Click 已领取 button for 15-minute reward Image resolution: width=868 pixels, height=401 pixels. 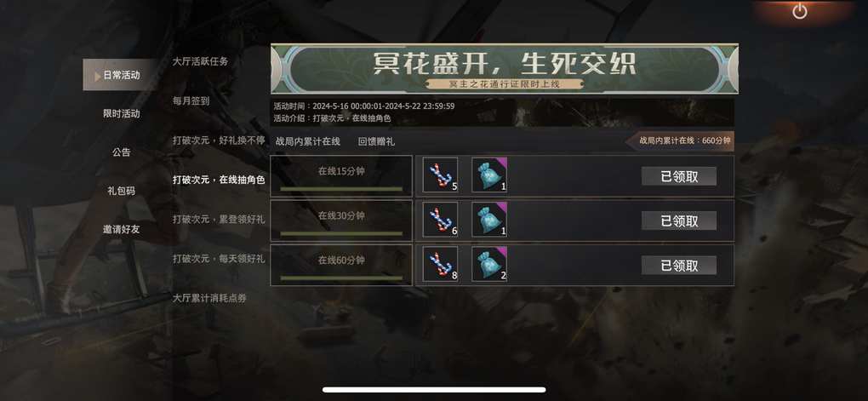tap(679, 176)
